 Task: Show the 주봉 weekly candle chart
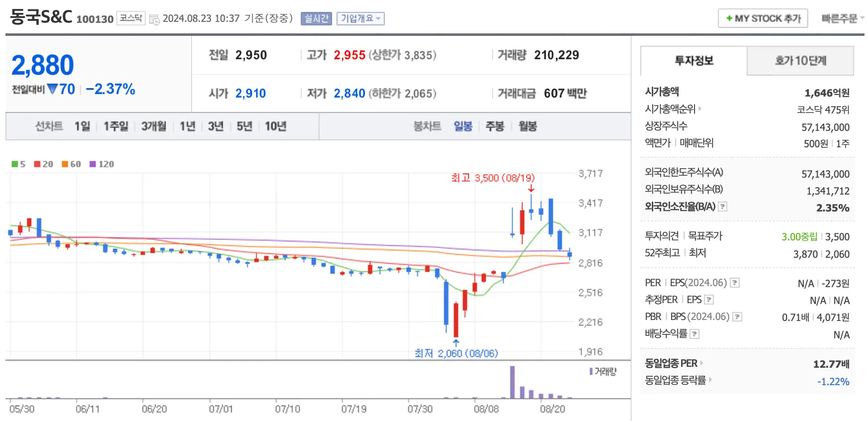pos(495,126)
